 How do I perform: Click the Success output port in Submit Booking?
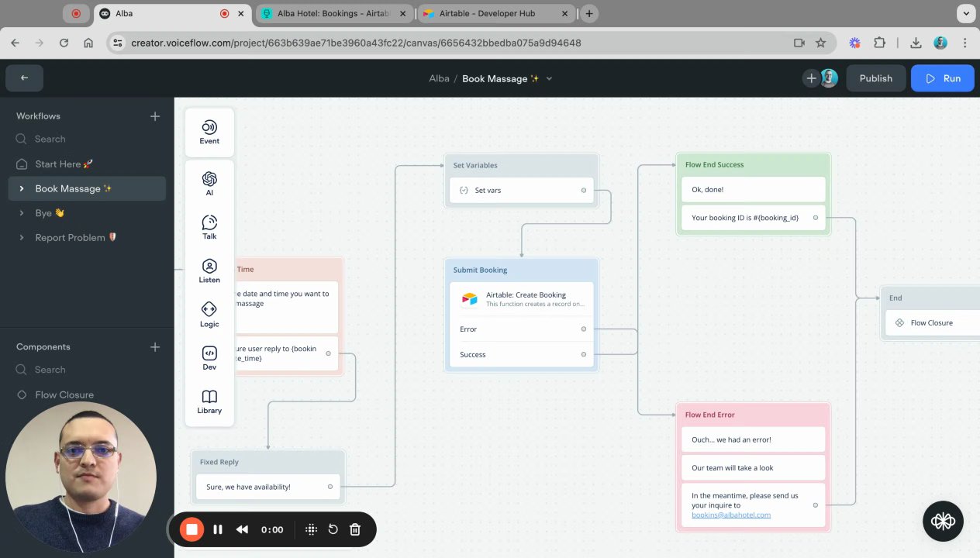(x=583, y=354)
